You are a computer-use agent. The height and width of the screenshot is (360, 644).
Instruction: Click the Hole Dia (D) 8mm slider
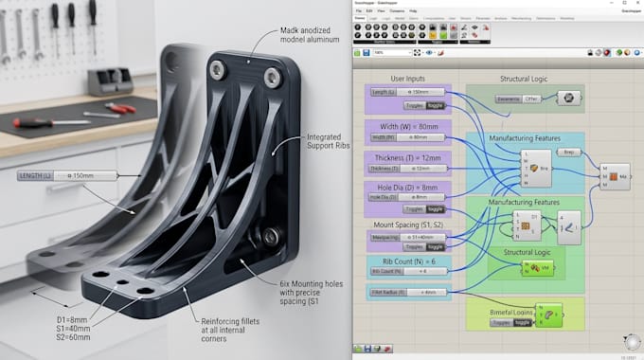click(406, 197)
